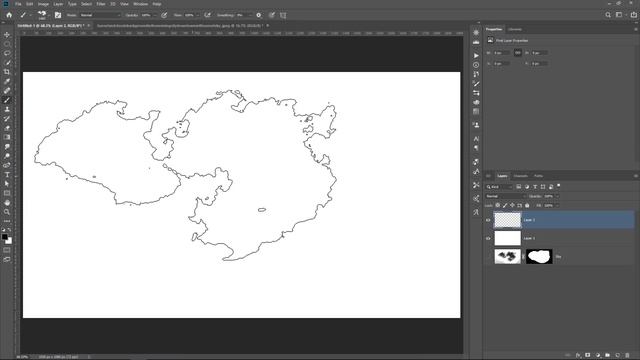Toggle layer filtering on or off
Screen dimensions: 640x360
[x=559, y=186]
